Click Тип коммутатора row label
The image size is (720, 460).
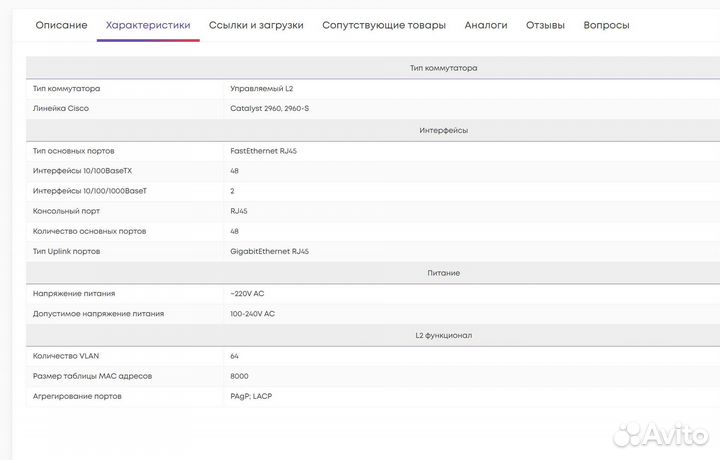coord(66,89)
